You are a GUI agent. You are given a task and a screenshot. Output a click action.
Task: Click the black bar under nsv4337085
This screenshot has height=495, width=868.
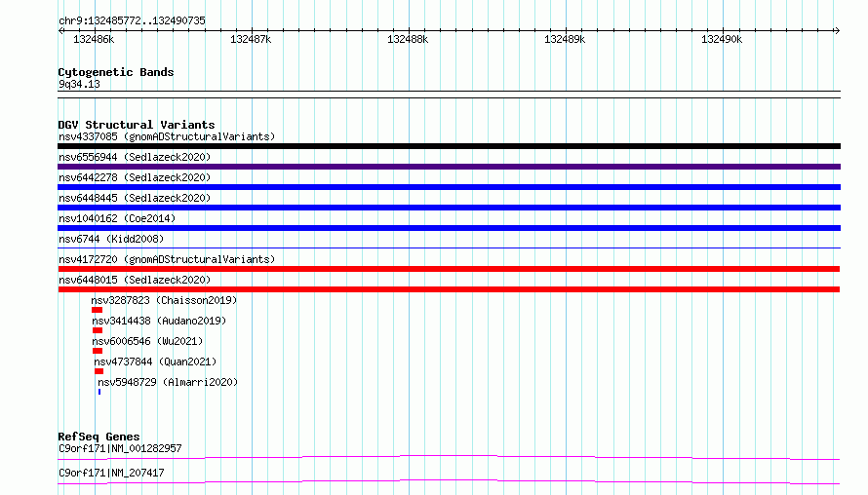(x=449, y=146)
